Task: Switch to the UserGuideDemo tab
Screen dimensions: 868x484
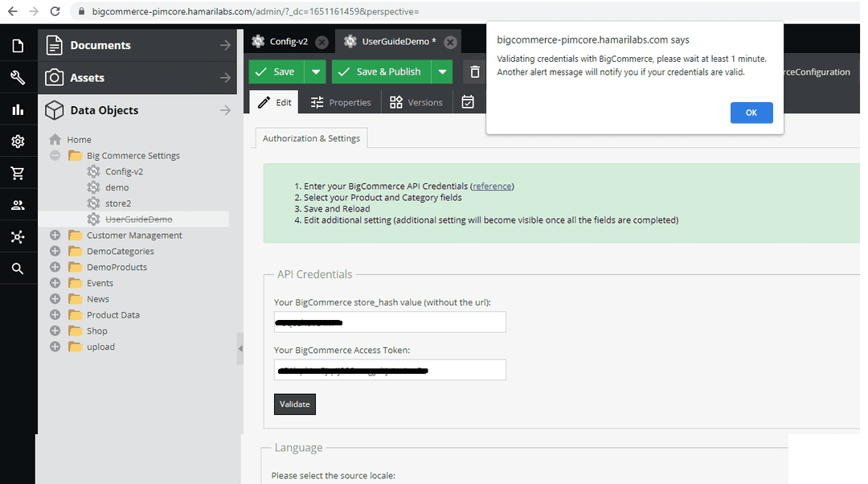Action: (398, 42)
